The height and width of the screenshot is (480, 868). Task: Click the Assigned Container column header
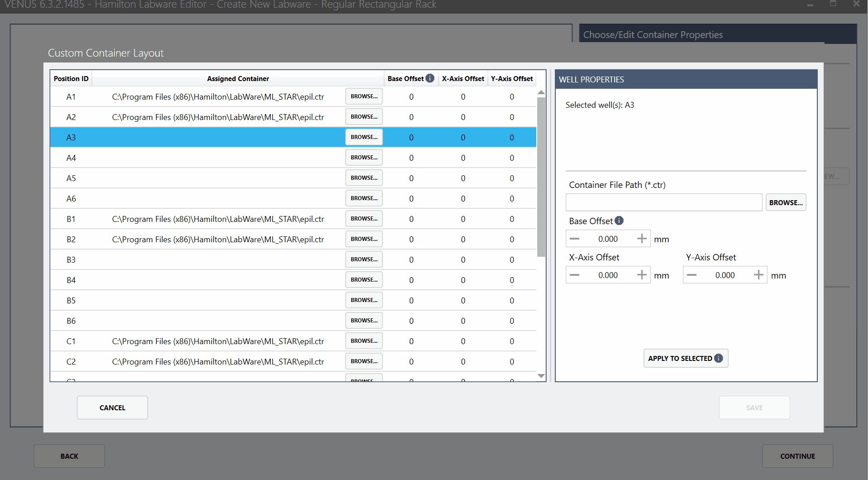[238, 78]
